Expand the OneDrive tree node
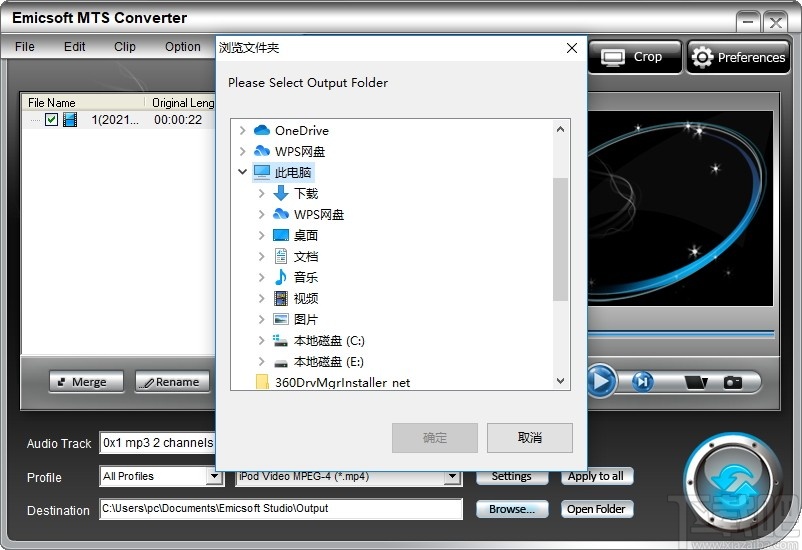The height and width of the screenshot is (550, 802). pos(242,130)
